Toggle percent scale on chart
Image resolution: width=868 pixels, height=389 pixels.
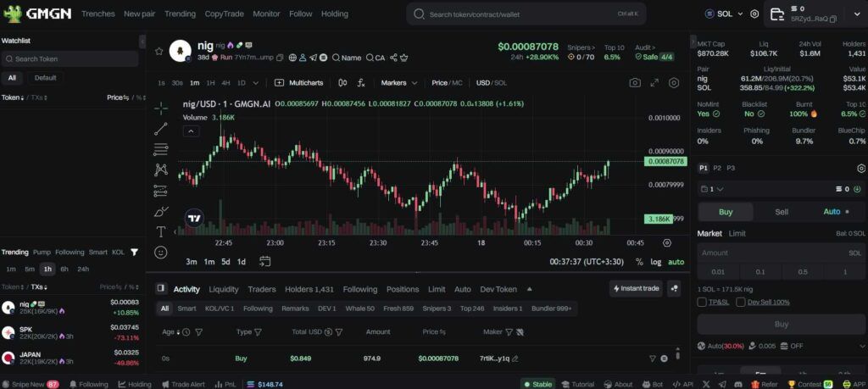point(639,262)
